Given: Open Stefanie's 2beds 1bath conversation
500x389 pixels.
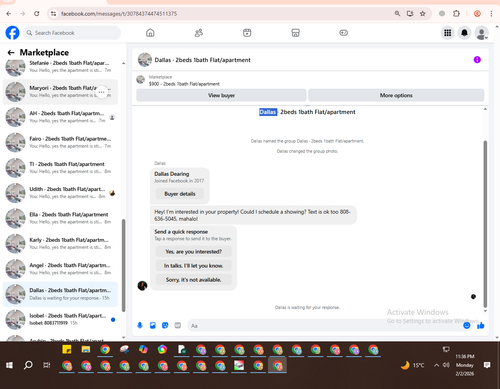Looking at the screenshot, I should point(60,66).
